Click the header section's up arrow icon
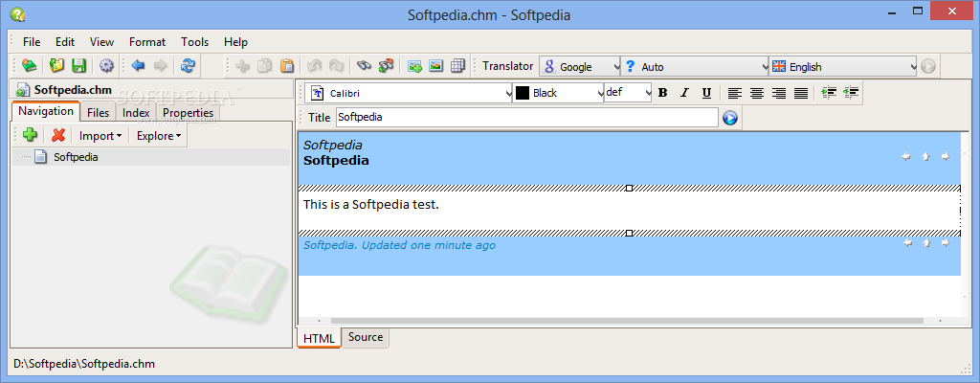 925,156
